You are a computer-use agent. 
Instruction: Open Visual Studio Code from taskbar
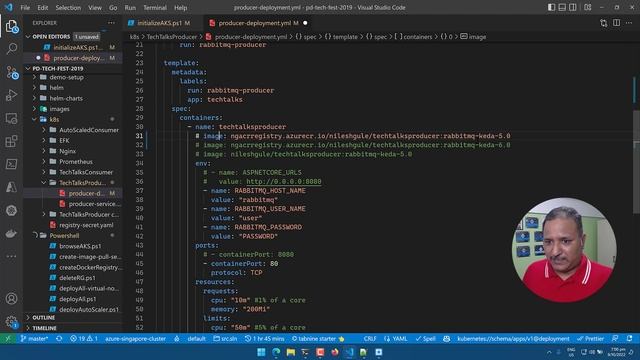coord(349,352)
